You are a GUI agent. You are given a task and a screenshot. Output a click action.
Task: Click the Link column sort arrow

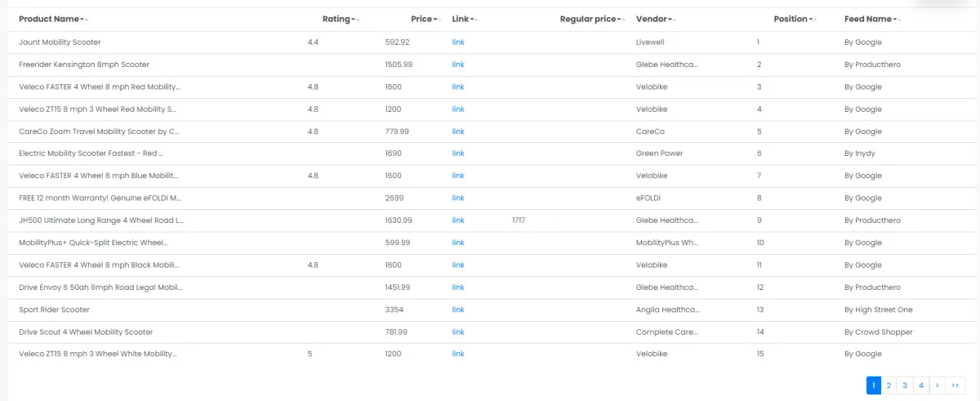point(474,20)
